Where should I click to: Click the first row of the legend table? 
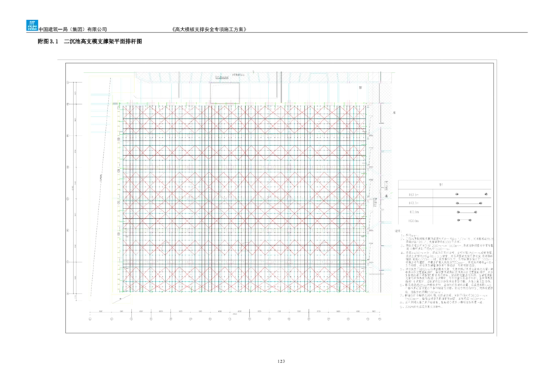click(x=445, y=196)
